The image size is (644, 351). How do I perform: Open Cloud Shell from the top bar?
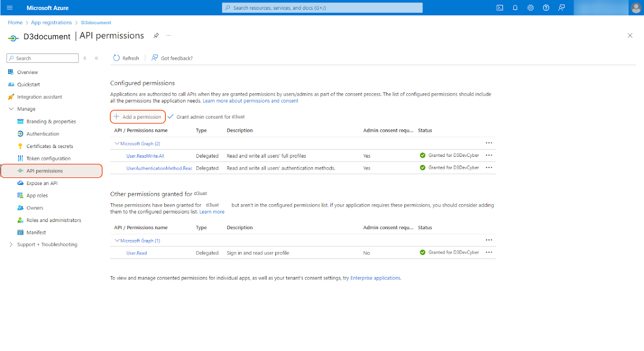pos(500,8)
